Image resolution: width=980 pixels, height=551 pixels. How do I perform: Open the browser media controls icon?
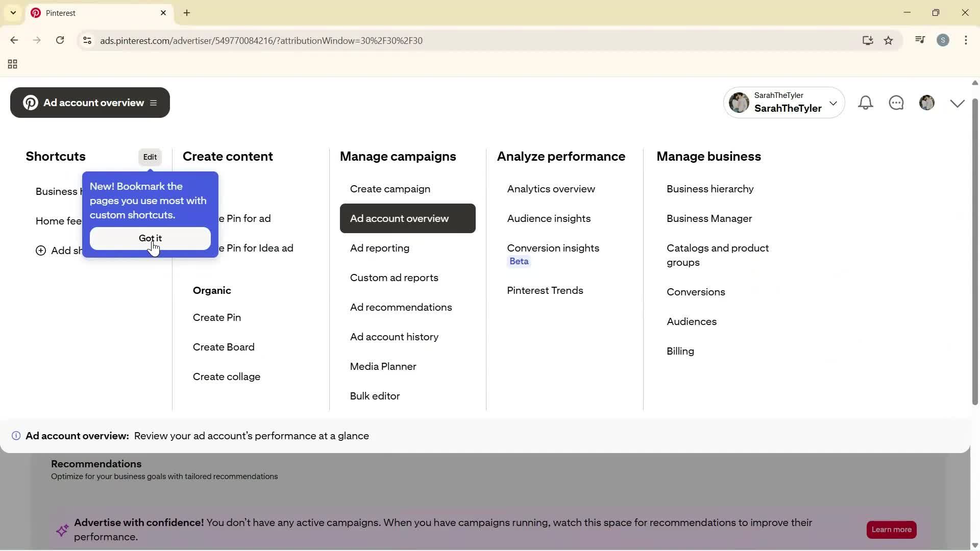click(x=920, y=40)
